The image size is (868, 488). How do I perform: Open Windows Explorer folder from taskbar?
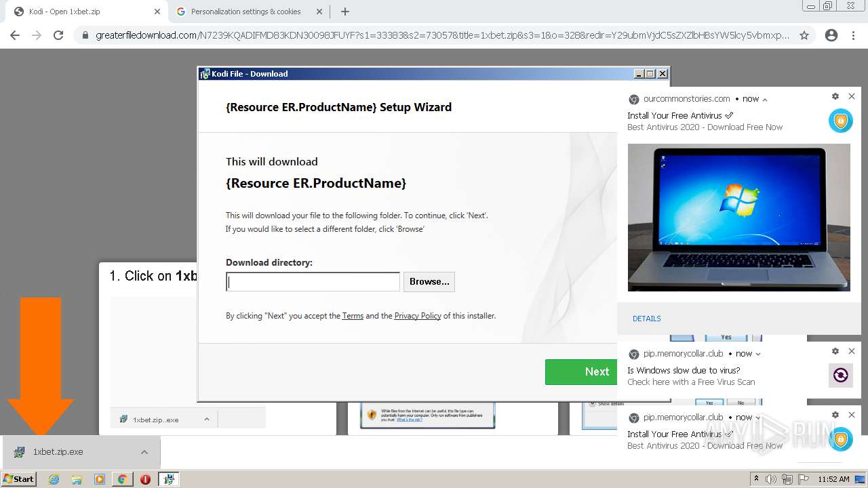point(77,479)
